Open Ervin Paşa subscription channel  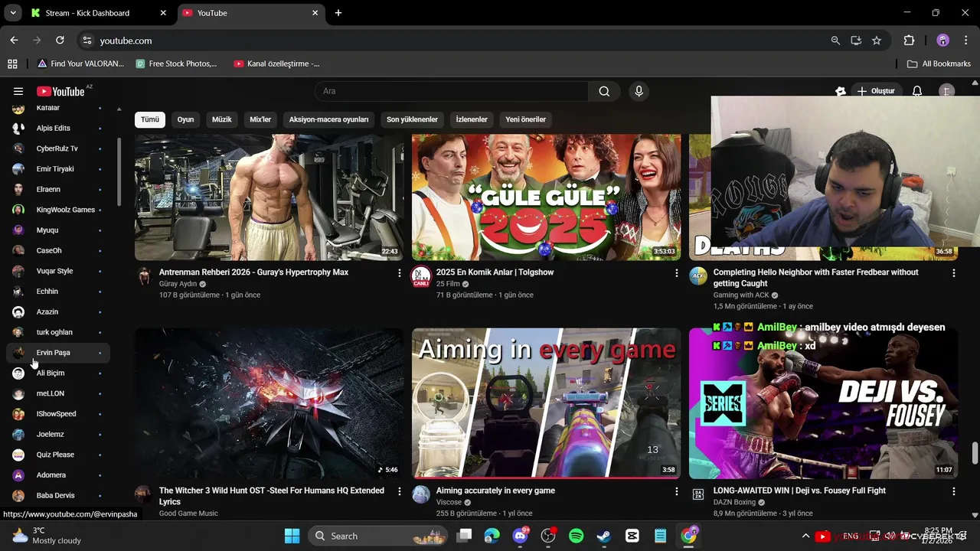coord(58,353)
